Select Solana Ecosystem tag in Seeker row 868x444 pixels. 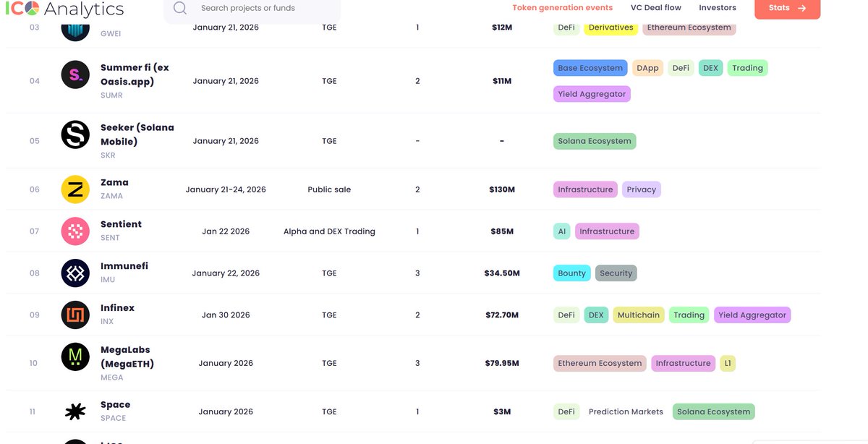click(595, 141)
